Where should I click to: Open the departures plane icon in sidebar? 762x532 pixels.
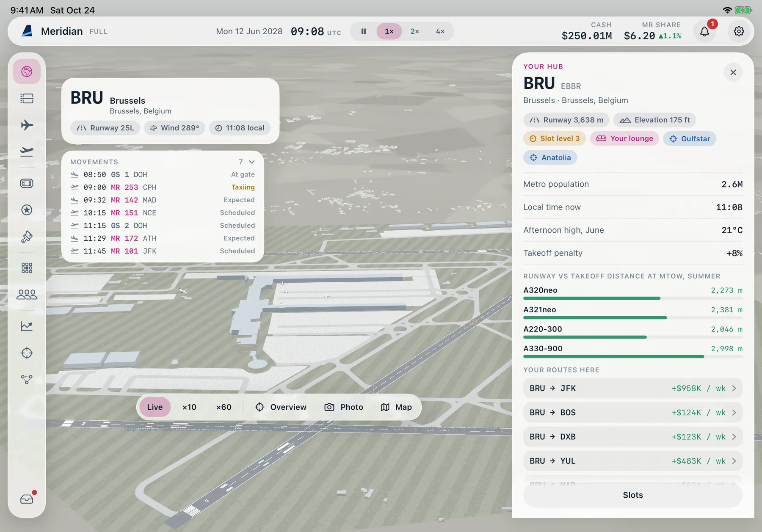pyautogui.click(x=27, y=151)
